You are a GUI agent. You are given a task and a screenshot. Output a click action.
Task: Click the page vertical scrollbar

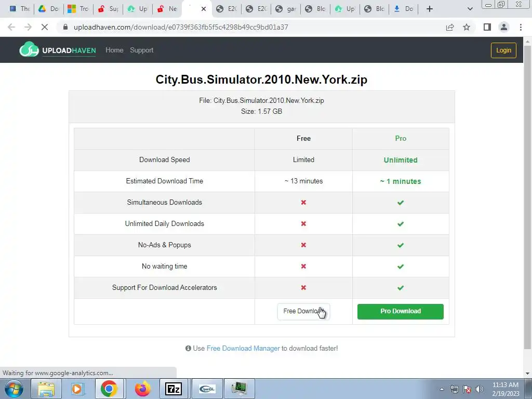527,197
